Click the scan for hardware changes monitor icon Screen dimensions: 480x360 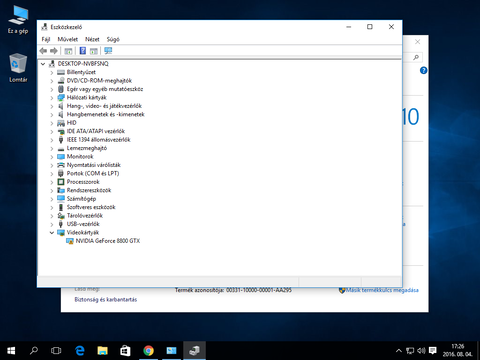pos(108,51)
